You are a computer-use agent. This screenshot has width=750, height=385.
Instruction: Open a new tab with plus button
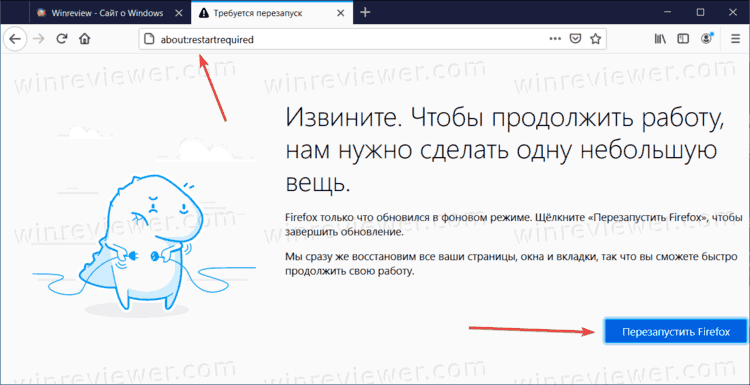(x=365, y=12)
